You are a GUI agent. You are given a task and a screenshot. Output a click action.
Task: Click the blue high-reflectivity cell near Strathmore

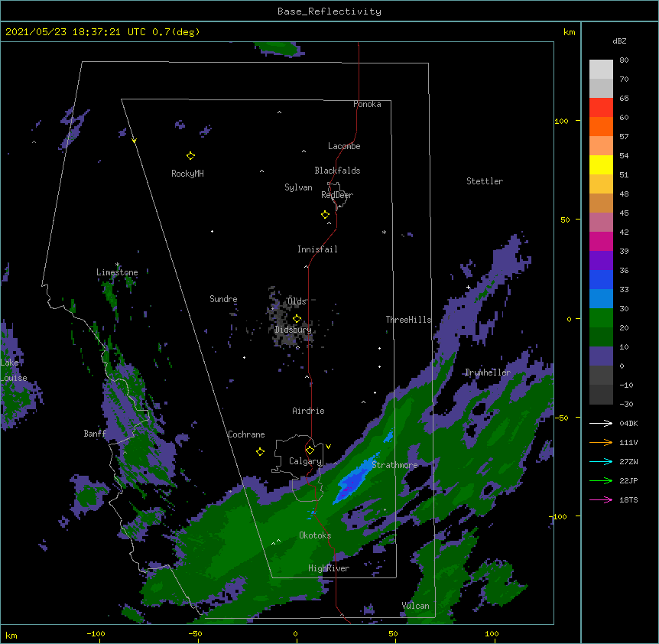coord(355,480)
